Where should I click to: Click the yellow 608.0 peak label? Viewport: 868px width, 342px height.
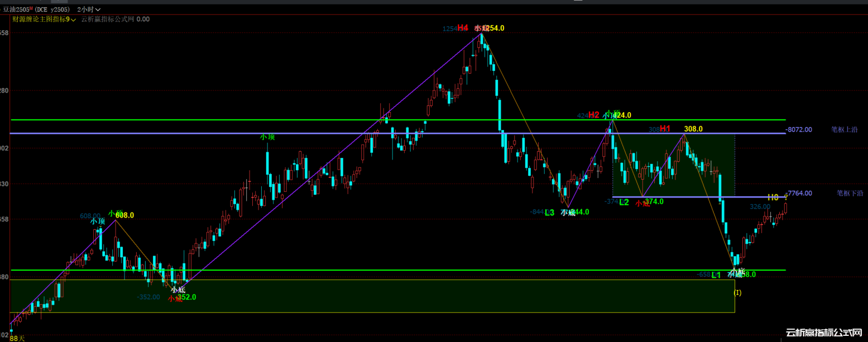124,215
